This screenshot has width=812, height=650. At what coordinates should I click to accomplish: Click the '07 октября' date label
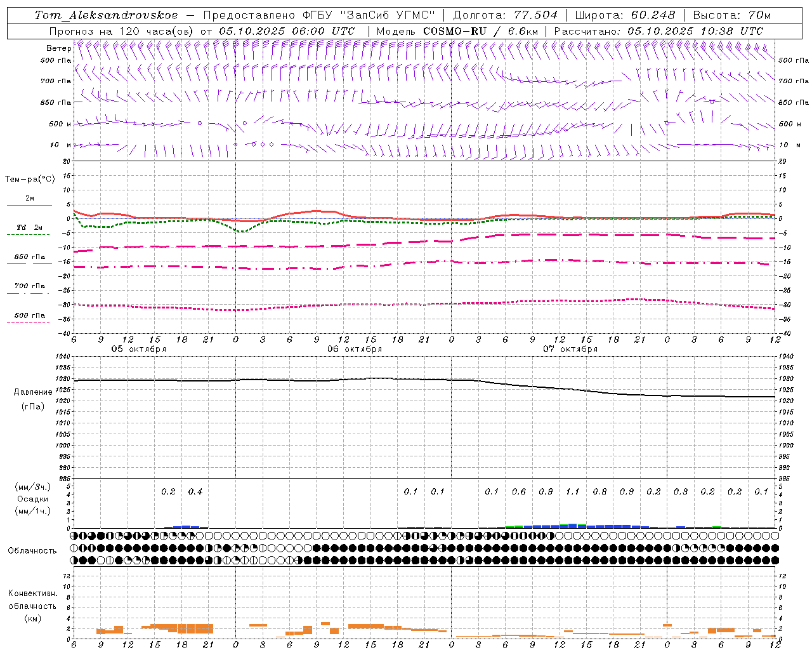pyautogui.click(x=570, y=348)
